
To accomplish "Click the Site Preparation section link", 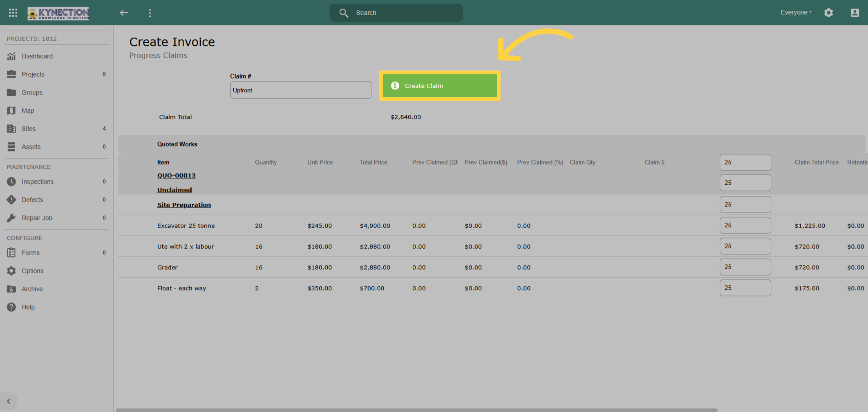I will (x=184, y=205).
